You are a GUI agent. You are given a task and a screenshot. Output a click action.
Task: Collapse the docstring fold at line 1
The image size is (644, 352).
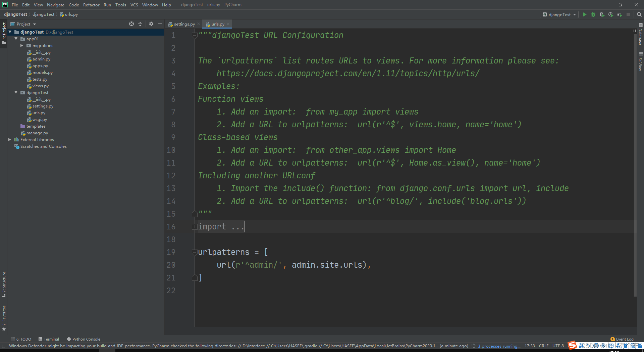[194, 35]
